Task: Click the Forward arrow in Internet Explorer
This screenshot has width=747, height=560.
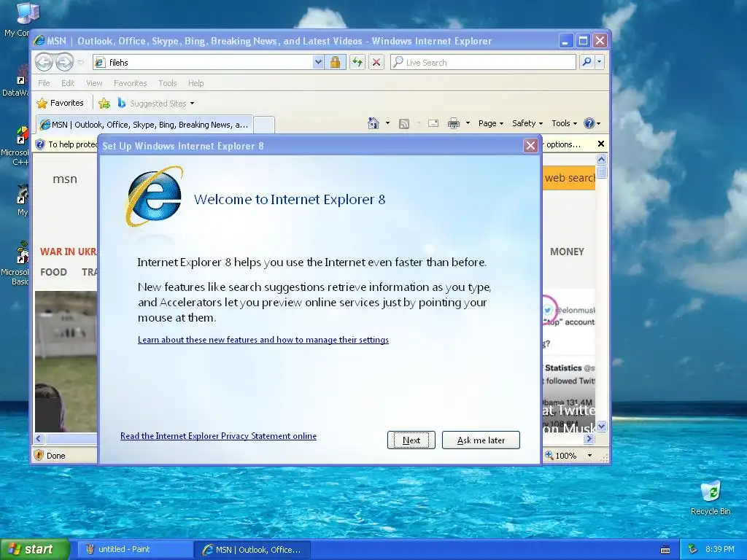Action: pos(65,62)
